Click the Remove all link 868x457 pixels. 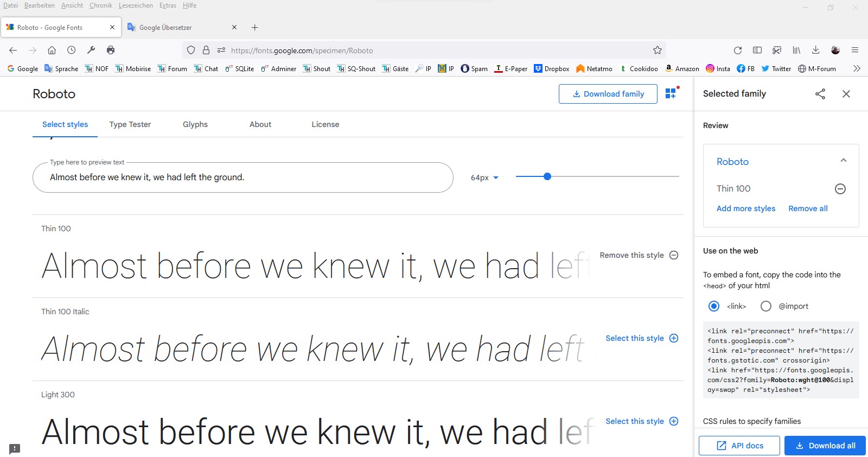[808, 208]
